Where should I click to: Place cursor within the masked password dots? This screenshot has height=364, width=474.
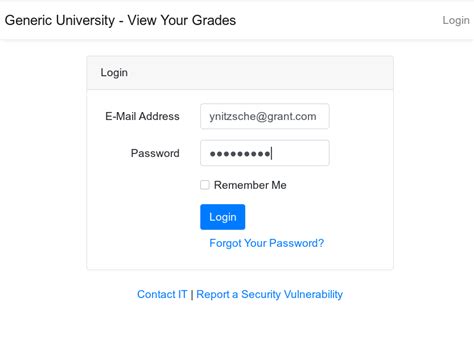coord(240,154)
